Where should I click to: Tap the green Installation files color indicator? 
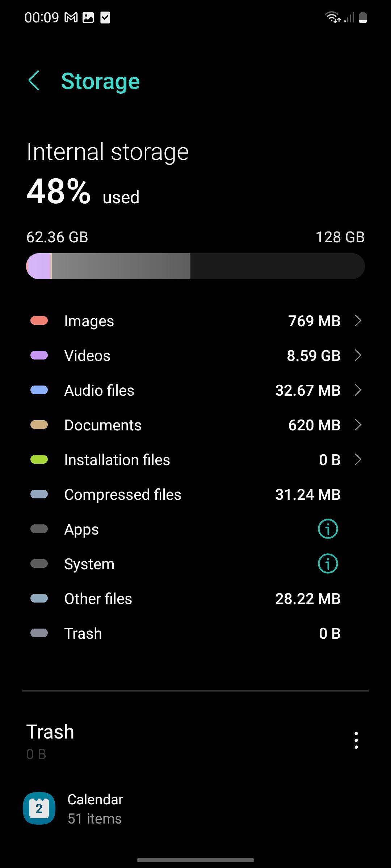[39, 460]
